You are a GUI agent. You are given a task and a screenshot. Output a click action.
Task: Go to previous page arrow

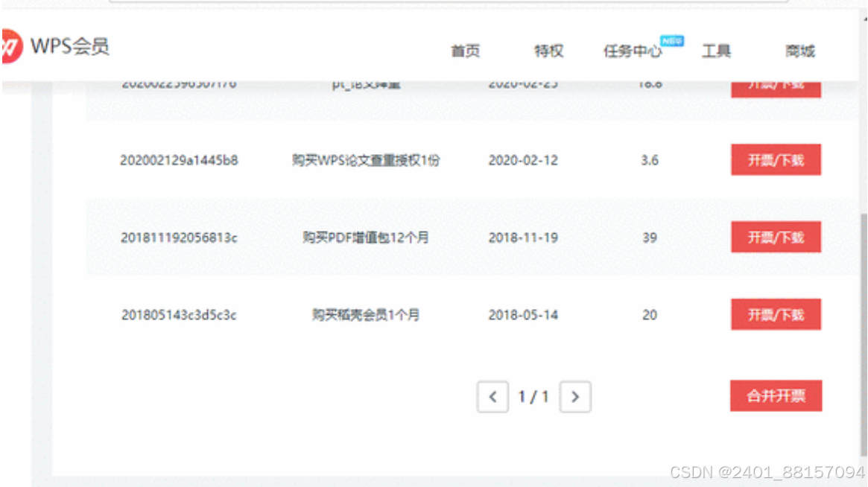pyautogui.click(x=492, y=397)
